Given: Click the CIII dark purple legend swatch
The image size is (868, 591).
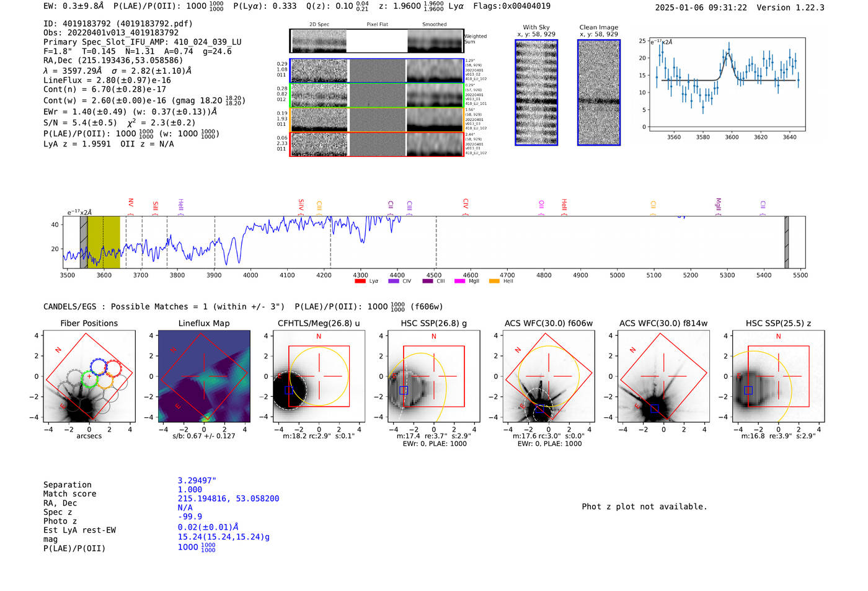Looking at the screenshot, I should tap(428, 282).
